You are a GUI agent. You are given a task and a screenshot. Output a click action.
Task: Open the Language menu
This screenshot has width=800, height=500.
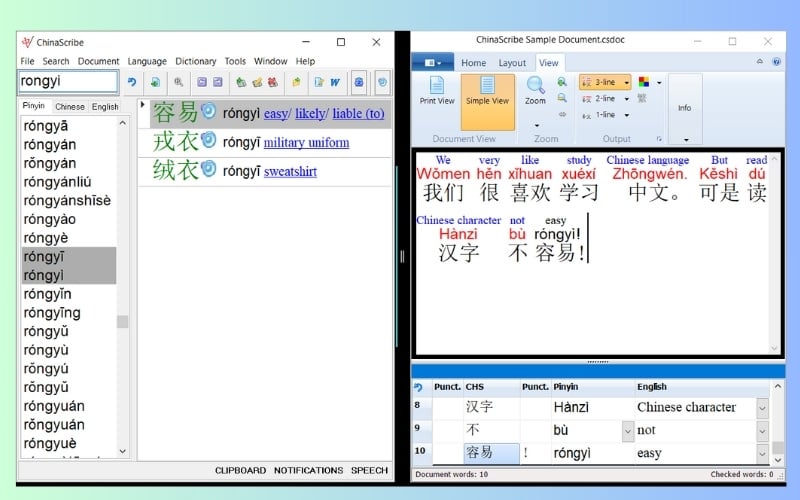[x=147, y=61]
